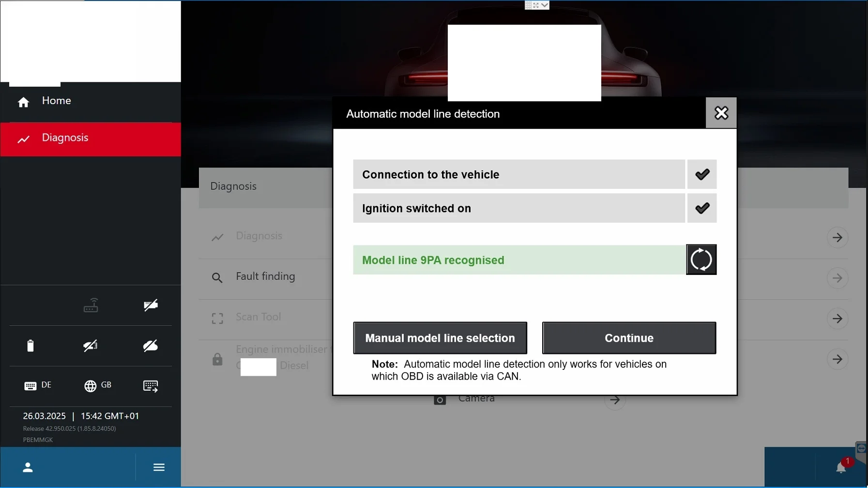Open the Diagnosis list entry

click(259, 236)
